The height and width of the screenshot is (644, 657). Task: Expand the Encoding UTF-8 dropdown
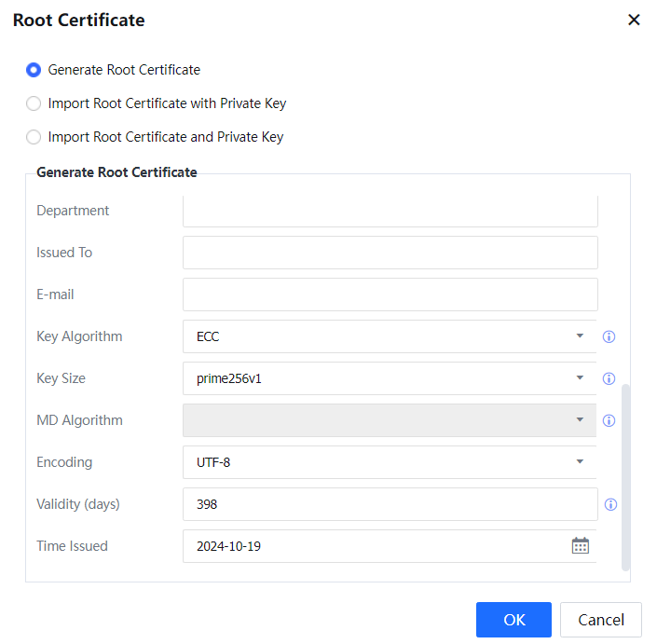390,462
